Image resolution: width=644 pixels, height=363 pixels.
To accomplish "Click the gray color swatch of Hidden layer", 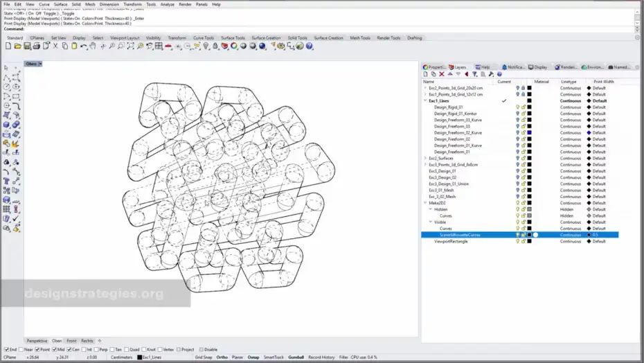I will [530, 209].
